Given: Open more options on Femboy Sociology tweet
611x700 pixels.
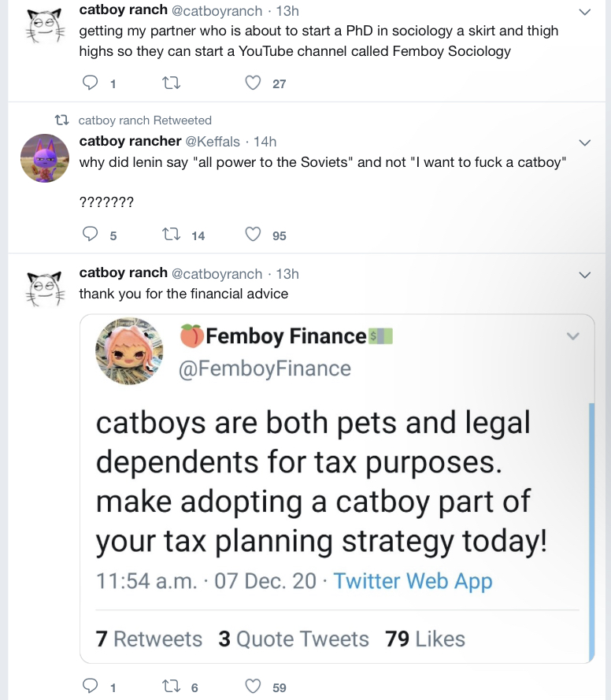Looking at the screenshot, I should click(584, 13).
